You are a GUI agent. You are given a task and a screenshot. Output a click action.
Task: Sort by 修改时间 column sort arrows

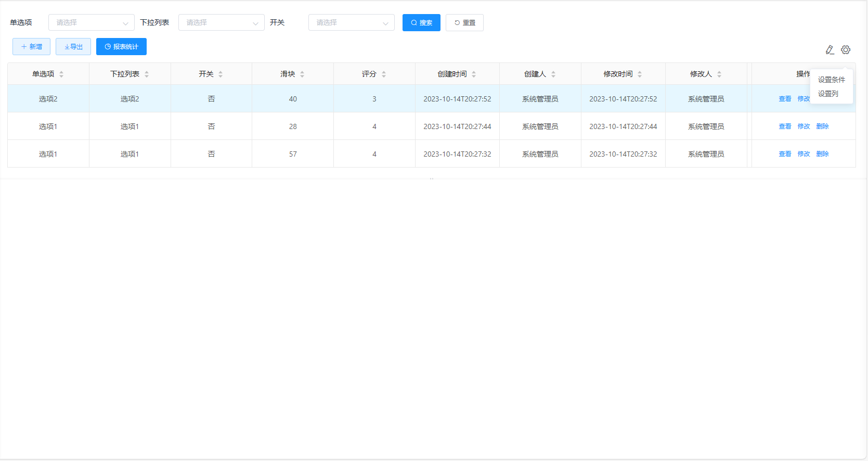640,74
